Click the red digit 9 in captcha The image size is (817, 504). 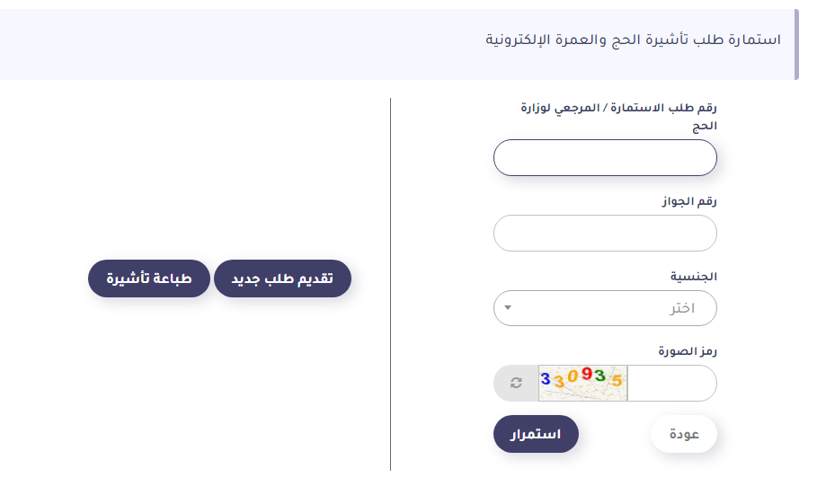587,374
